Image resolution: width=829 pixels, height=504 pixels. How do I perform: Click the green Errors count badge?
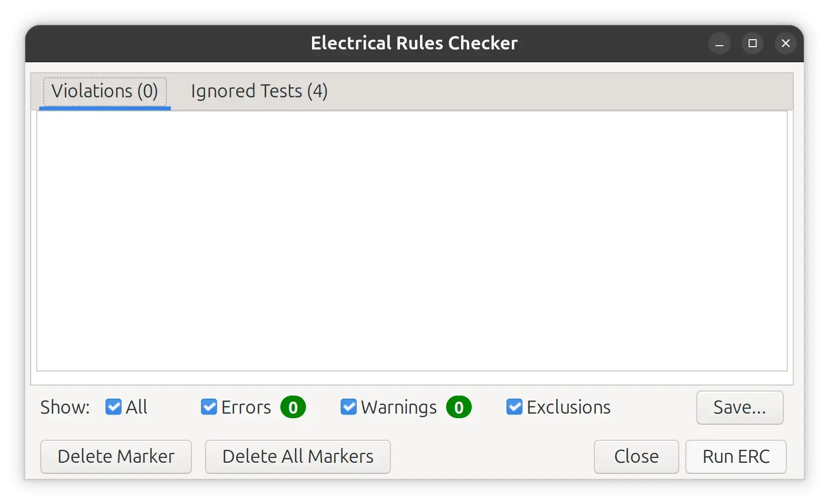point(293,407)
